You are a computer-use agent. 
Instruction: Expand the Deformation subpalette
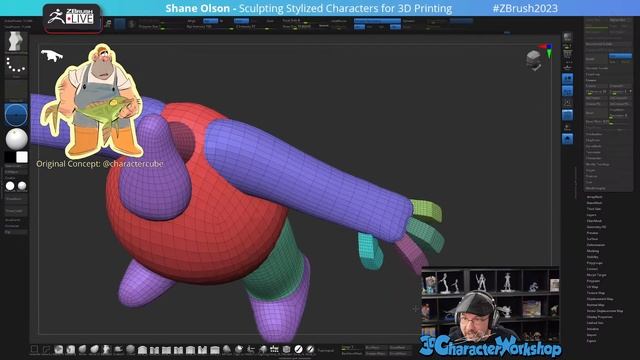(596, 245)
